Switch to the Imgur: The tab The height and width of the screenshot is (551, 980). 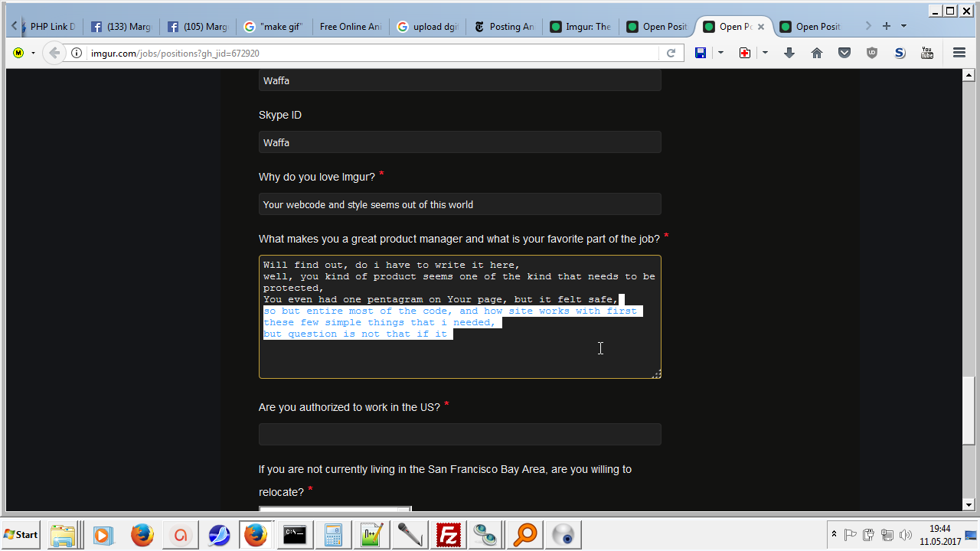580,27
